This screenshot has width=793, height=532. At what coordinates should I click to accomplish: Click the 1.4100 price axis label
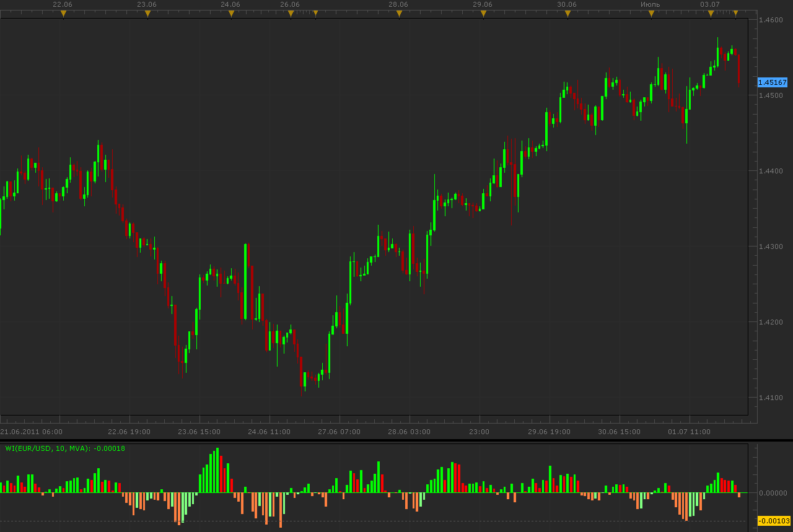pos(771,398)
